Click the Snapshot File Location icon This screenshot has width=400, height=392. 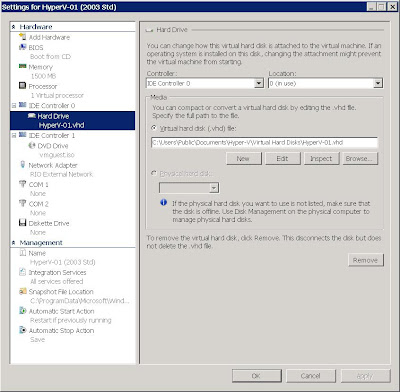[x=22, y=291]
